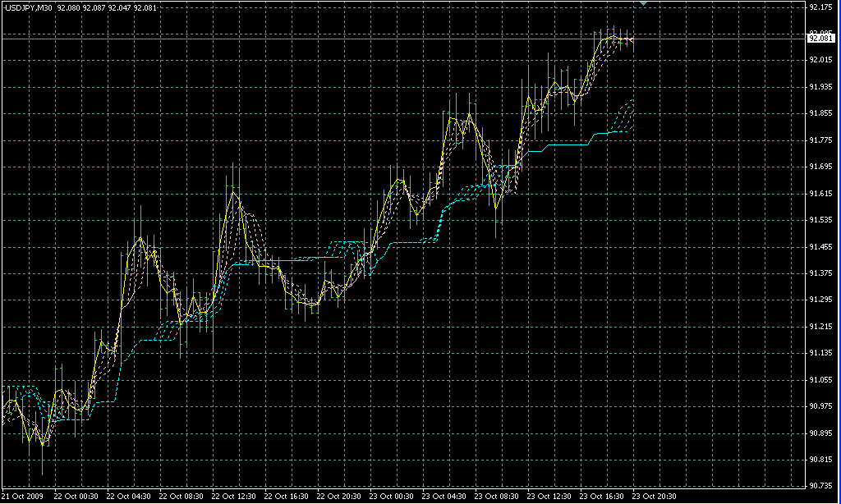Click the 21 Oct 2009 date label
Image resolution: width=841 pixels, height=504 pixels.
[x=22, y=497]
